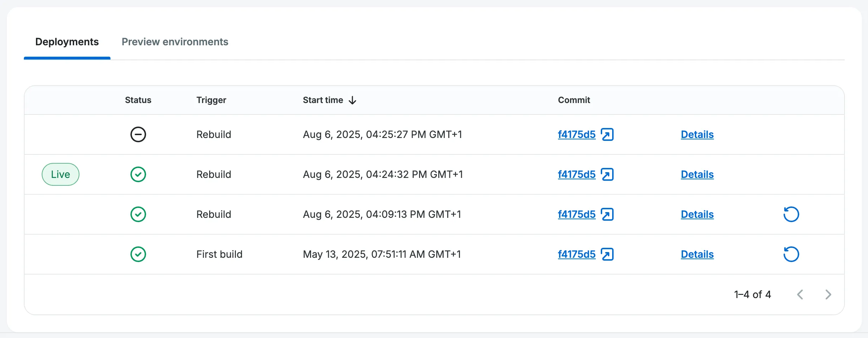Click the green success icon next to the Live deployment

(x=138, y=174)
